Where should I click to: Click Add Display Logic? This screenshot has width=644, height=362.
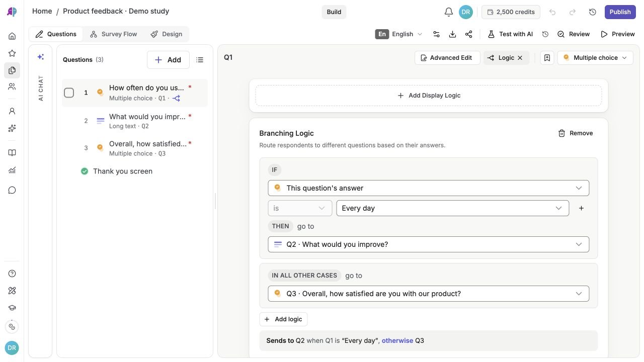pyautogui.click(x=429, y=96)
